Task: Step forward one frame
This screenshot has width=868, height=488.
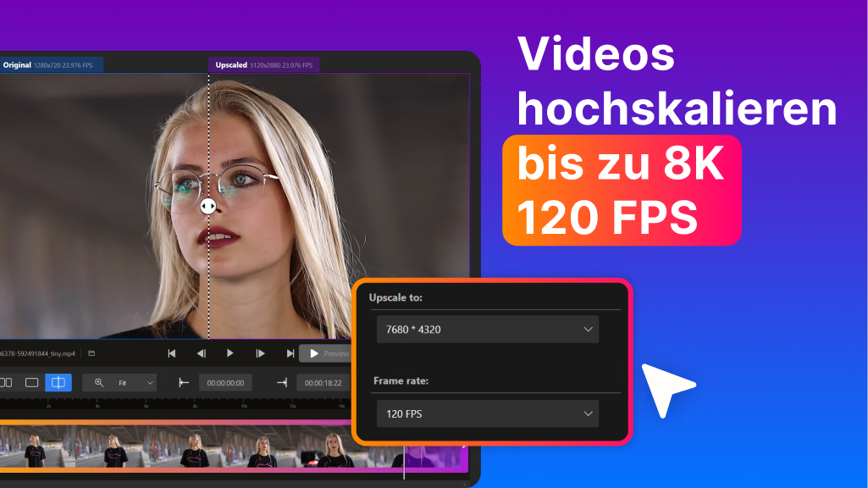Action: (260, 353)
